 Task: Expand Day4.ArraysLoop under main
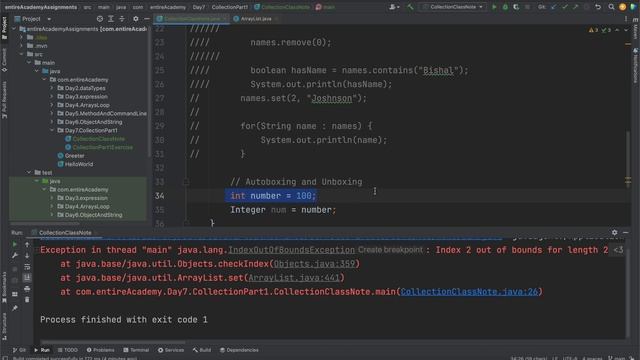pyautogui.click(x=52, y=105)
